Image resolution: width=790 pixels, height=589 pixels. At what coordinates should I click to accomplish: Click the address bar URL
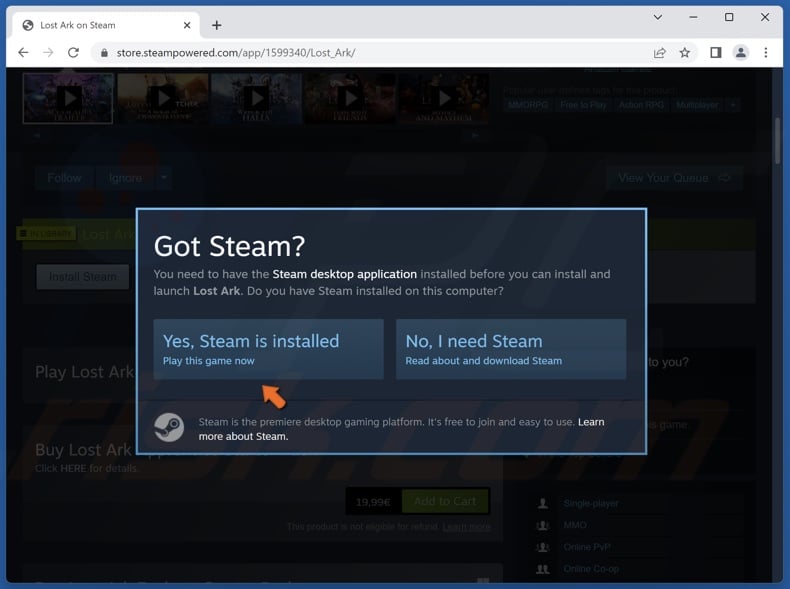pyautogui.click(x=236, y=52)
